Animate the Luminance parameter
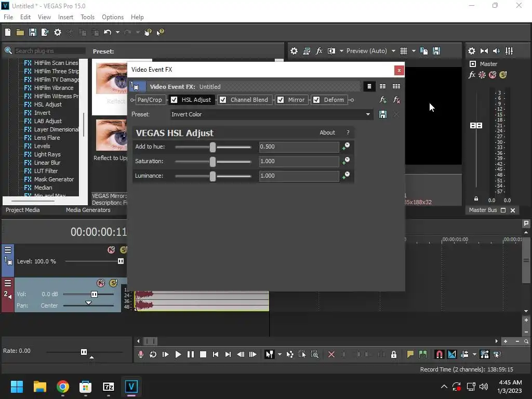532x399 pixels. click(346, 176)
